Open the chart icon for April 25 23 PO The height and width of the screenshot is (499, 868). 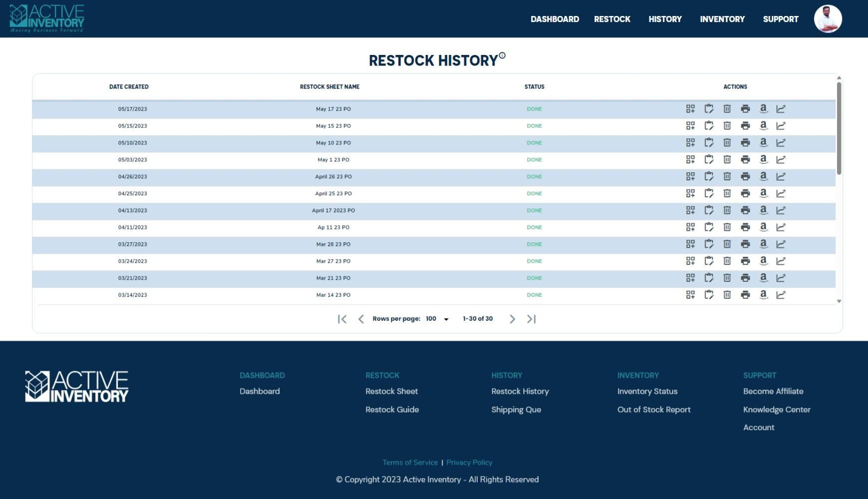pyautogui.click(x=781, y=193)
